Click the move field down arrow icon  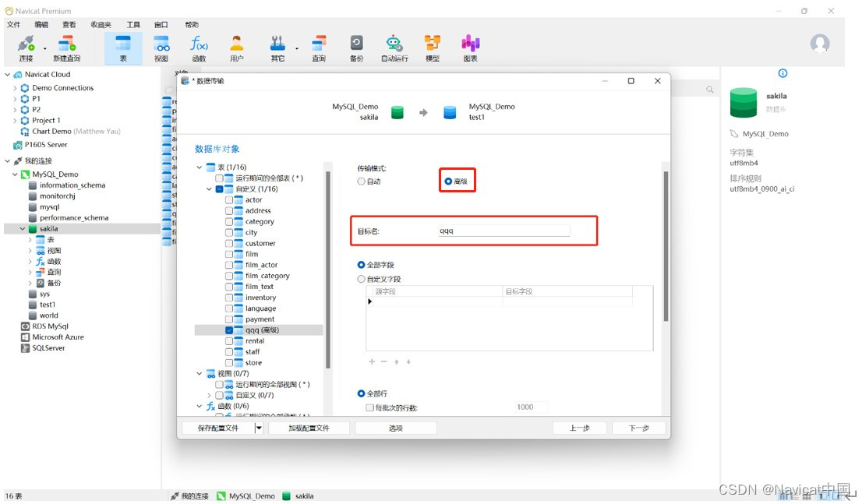tap(408, 361)
